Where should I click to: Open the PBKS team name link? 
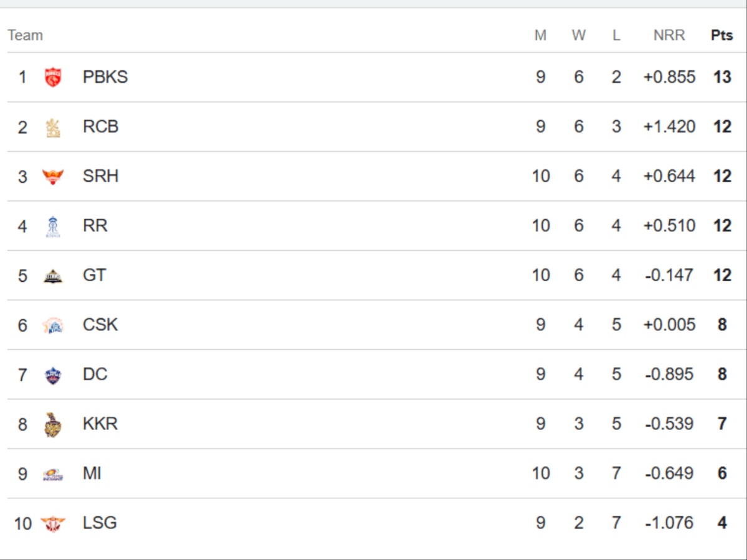[105, 77]
